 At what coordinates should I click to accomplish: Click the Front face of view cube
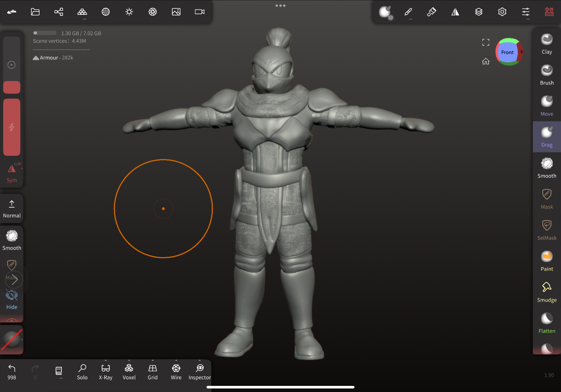point(507,52)
